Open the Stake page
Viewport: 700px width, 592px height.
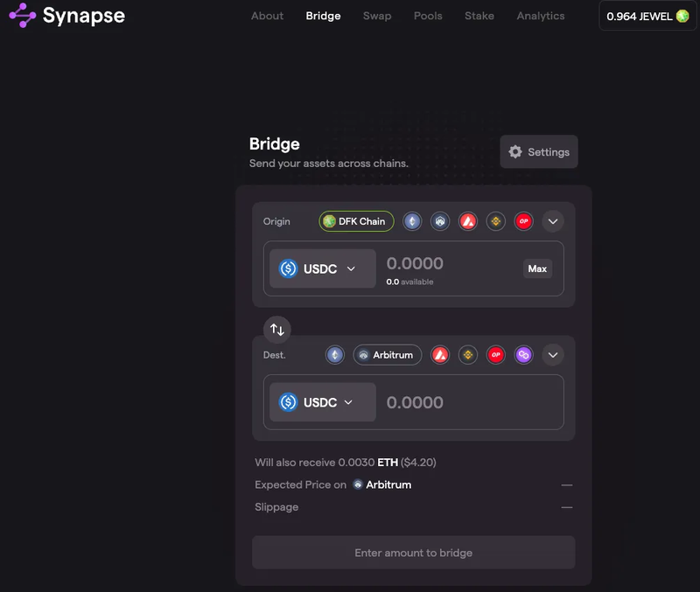[x=479, y=16]
